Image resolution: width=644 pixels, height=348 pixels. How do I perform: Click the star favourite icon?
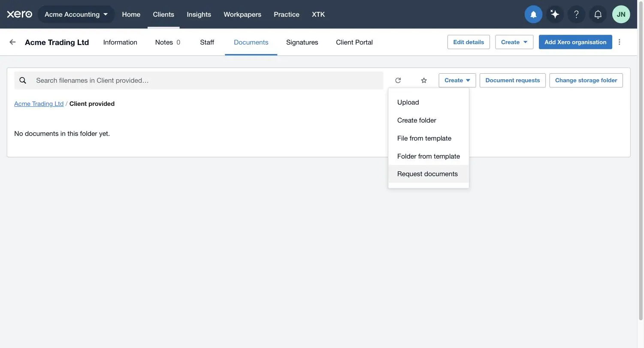pyautogui.click(x=424, y=80)
